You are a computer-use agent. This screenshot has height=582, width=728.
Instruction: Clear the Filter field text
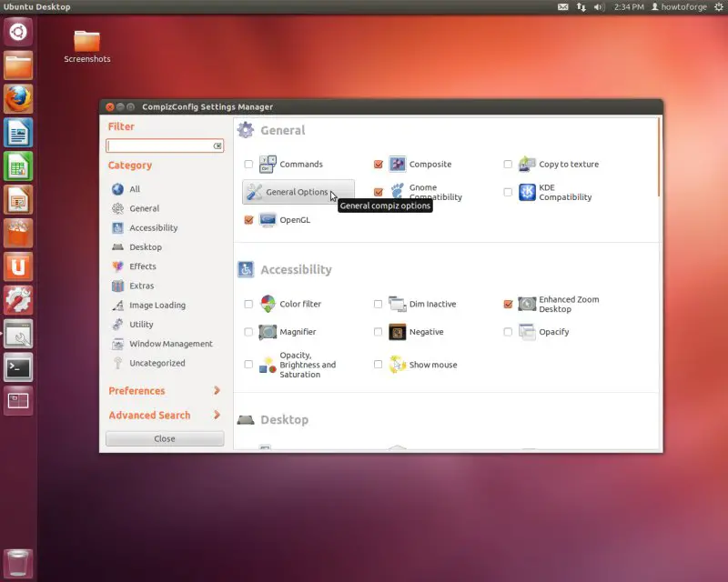pos(217,145)
